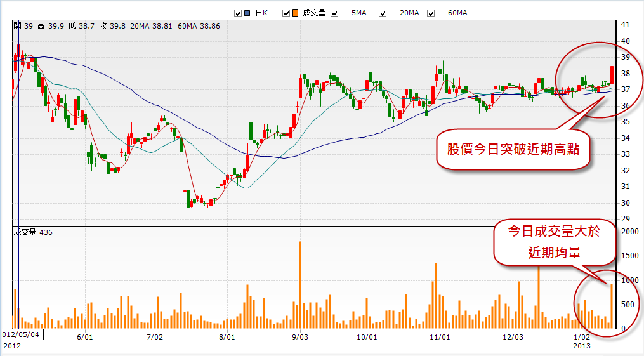This screenshot has height=356, width=644.
Task: Uncheck the 60MA line checkbox
Action: pos(431,13)
